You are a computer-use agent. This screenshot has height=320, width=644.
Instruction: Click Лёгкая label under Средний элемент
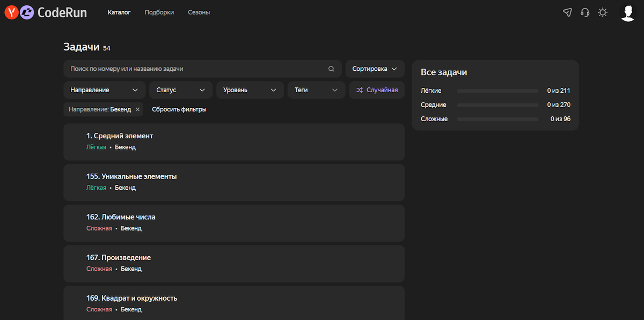[96, 147]
